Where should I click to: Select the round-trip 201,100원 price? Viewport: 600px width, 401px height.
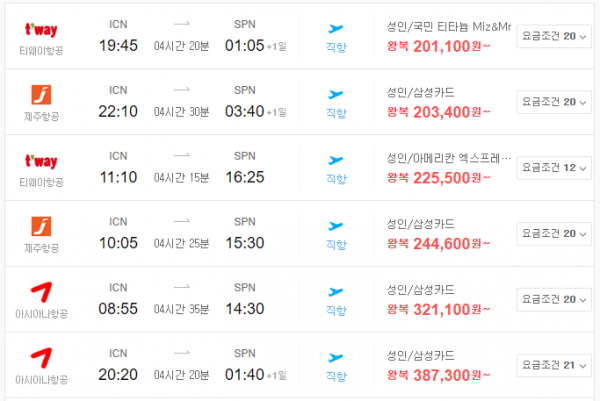[439, 46]
